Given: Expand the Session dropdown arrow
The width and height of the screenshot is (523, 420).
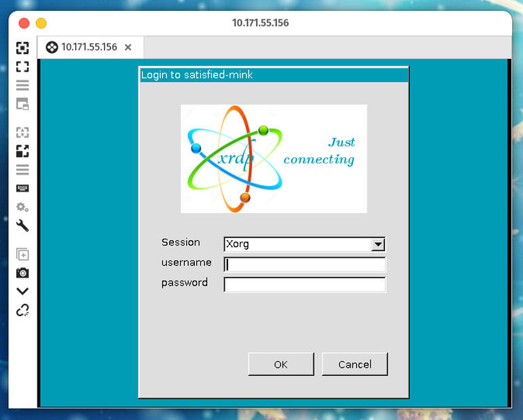Looking at the screenshot, I should 378,244.
